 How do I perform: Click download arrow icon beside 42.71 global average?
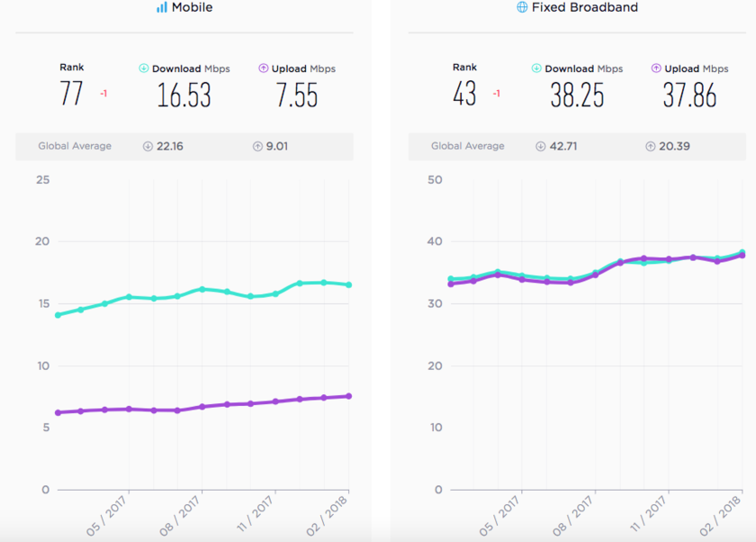[x=541, y=146]
